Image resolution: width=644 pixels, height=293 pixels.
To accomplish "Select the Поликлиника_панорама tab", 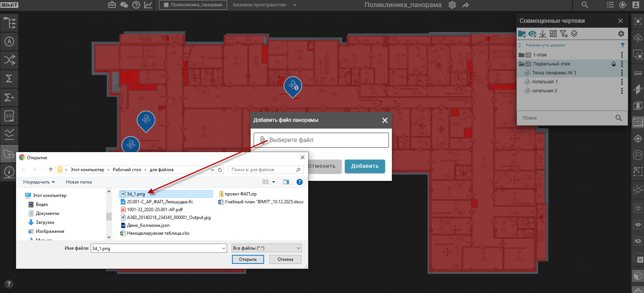I will tap(193, 5).
